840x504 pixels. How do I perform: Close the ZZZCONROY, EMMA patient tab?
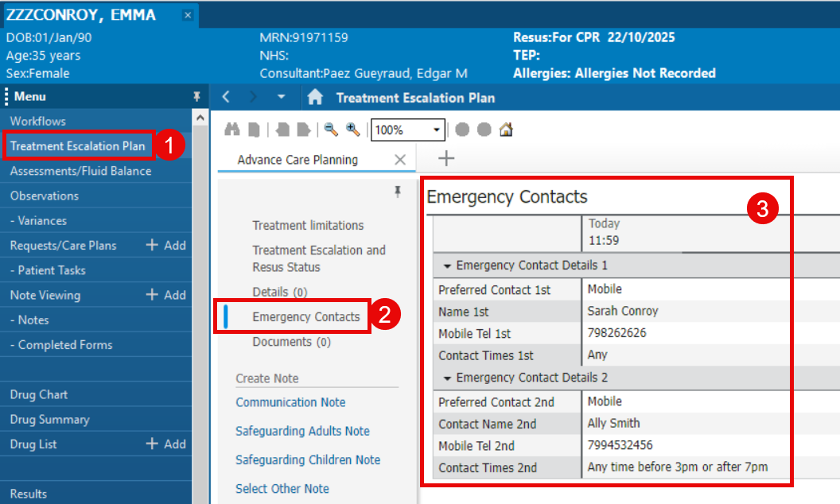[x=187, y=15]
